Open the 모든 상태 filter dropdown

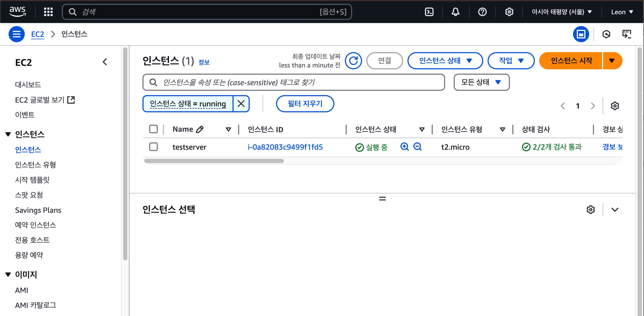481,82
